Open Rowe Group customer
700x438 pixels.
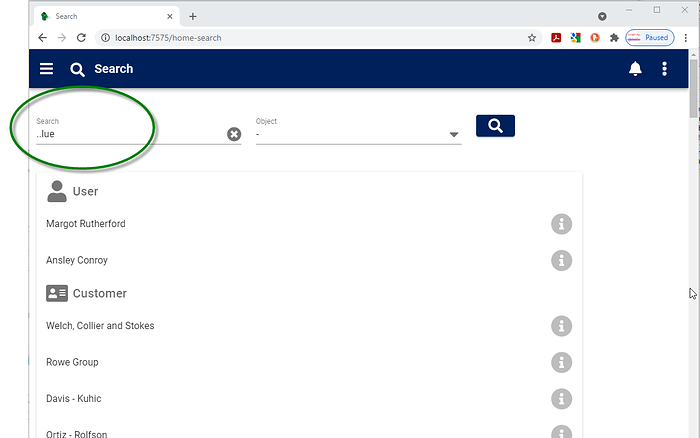coord(72,362)
